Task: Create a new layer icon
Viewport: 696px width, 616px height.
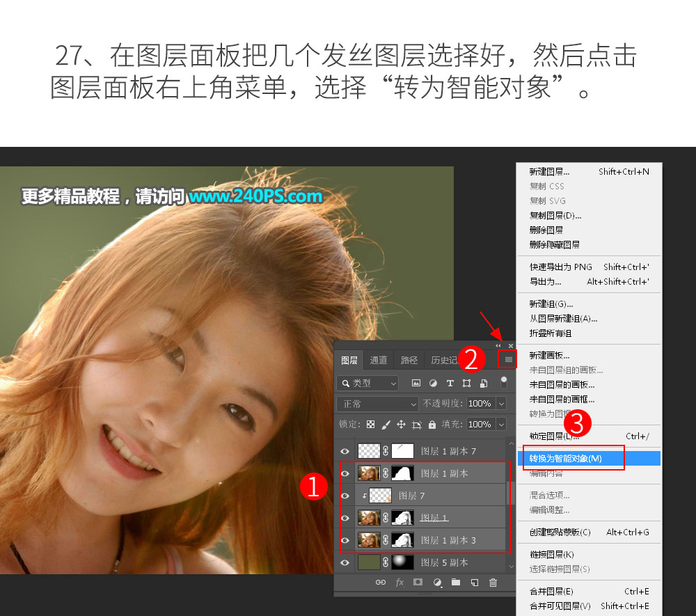Action: coord(475,583)
